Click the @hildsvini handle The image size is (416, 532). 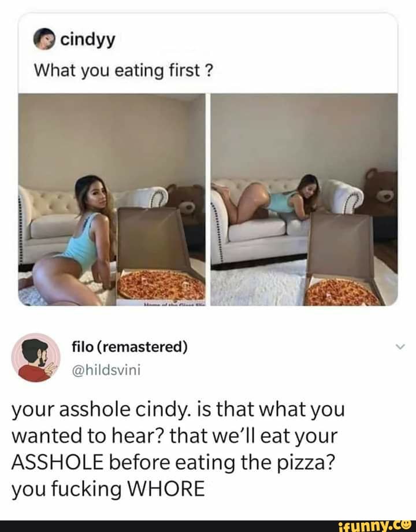106,370
